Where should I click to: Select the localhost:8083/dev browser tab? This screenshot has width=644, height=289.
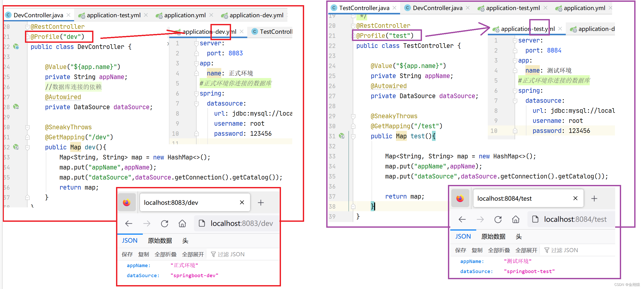195,202
